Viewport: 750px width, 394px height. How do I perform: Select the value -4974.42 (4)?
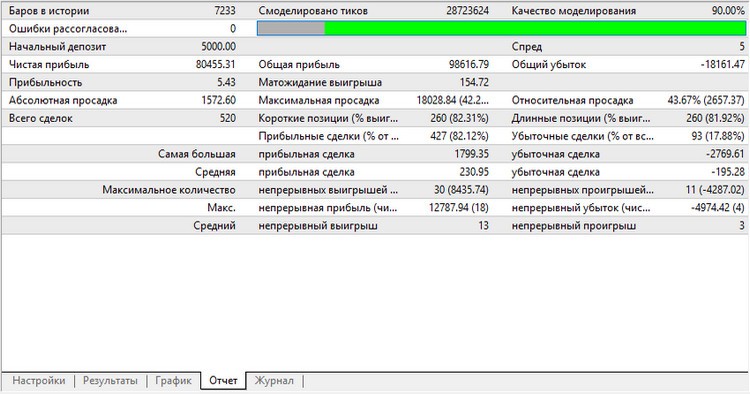pos(717,208)
